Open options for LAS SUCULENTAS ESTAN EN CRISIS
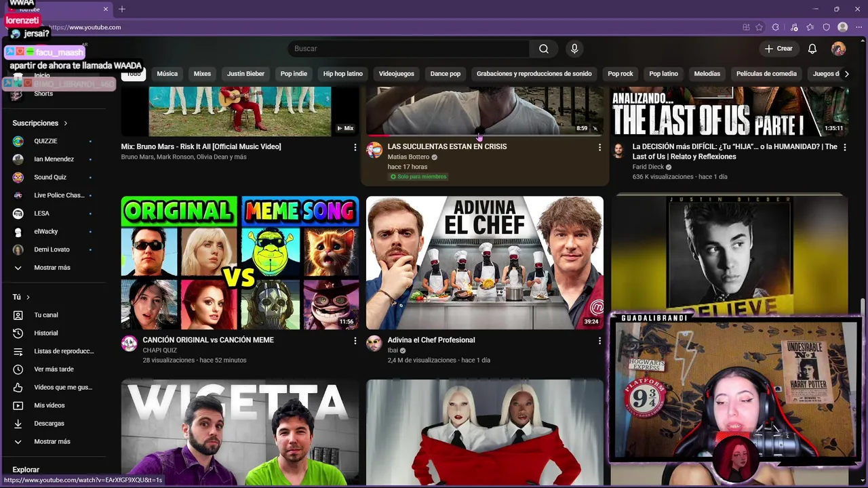Image resolution: width=868 pixels, height=488 pixels. (x=599, y=147)
